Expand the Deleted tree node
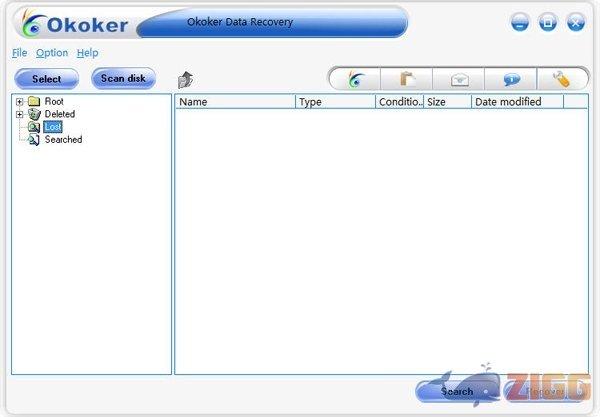This screenshot has height=417, width=600. (20, 114)
